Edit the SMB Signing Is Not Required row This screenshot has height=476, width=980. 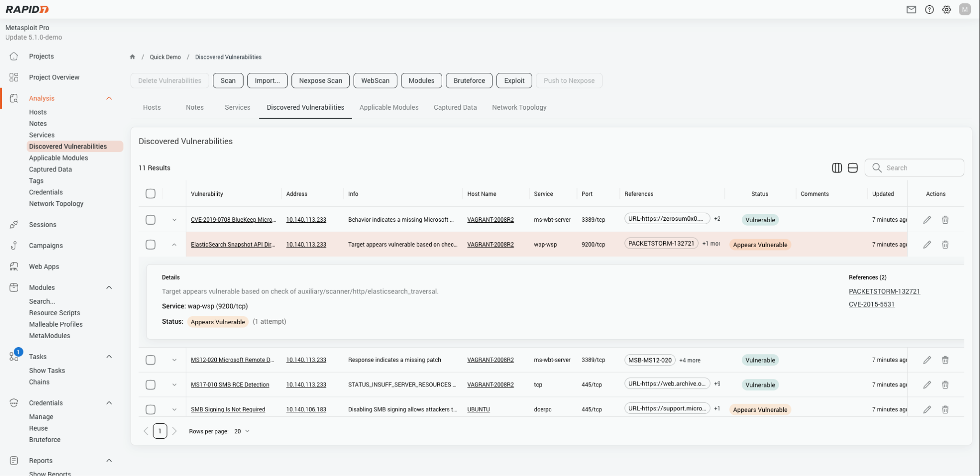(927, 409)
